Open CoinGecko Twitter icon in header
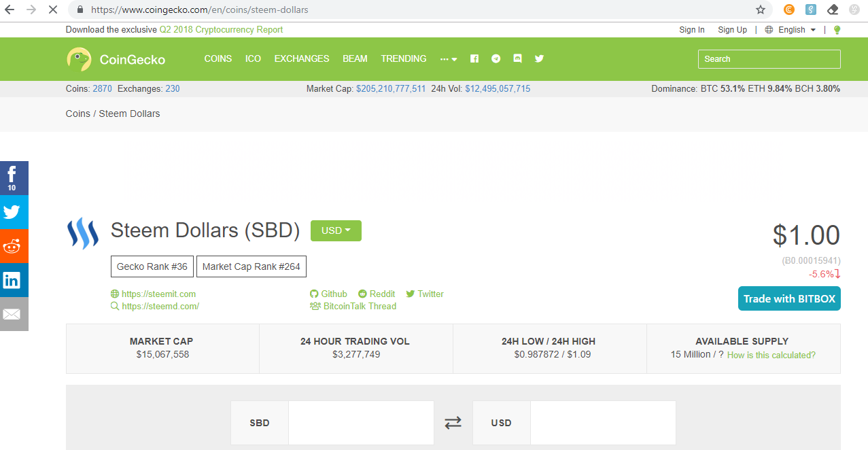This screenshot has height=450, width=868. [x=539, y=58]
